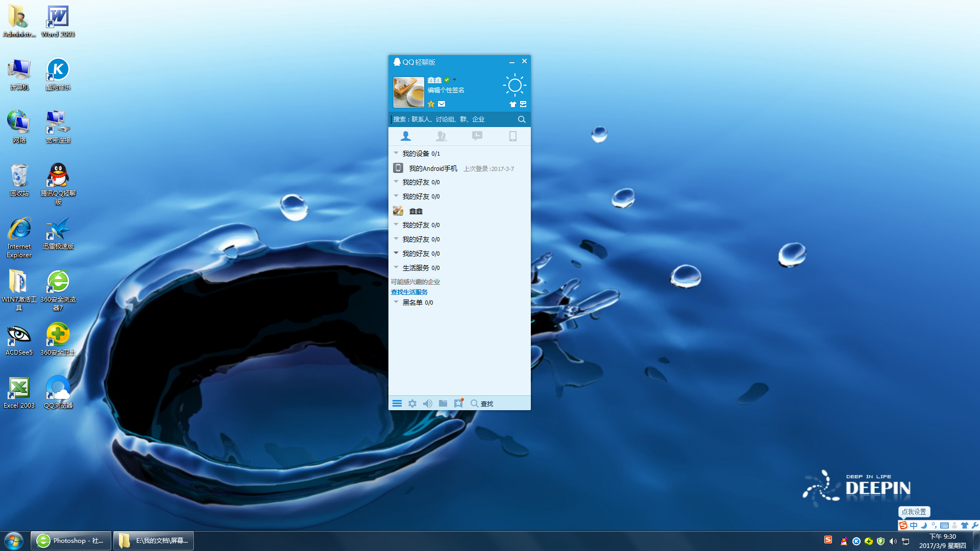Open the file folder icon in QQ bottom toolbar
Screen dimensions: 980x551
point(443,403)
